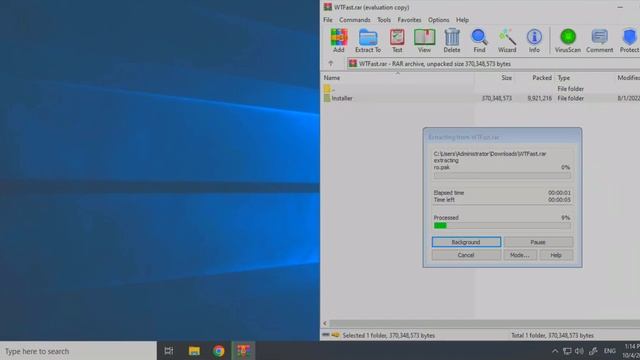
Task: Click the horizontal scrollbar left arrow
Action: (x=325, y=323)
